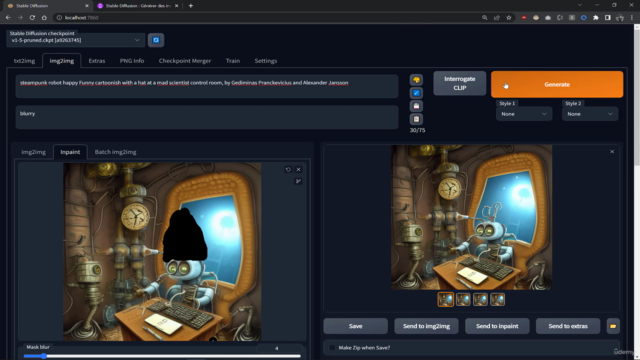Click Send to extras
640x360 pixels.
[x=568, y=326]
